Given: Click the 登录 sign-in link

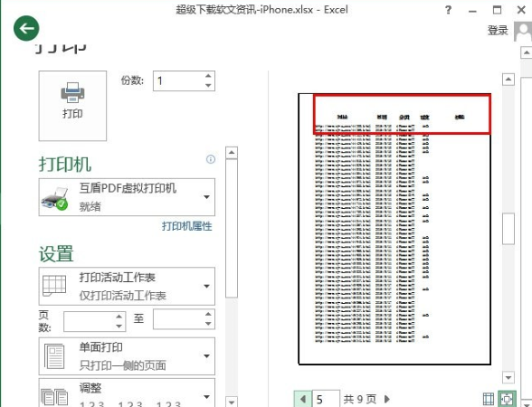Looking at the screenshot, I should (498, 31).
